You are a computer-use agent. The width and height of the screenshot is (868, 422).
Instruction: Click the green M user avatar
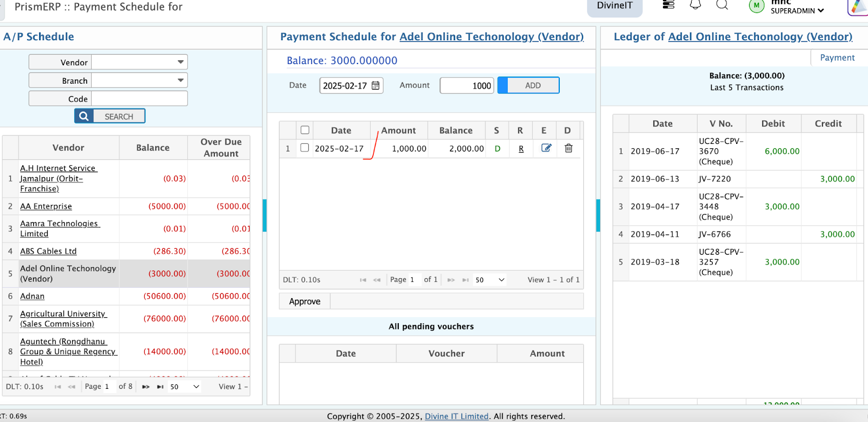[756, 6]
